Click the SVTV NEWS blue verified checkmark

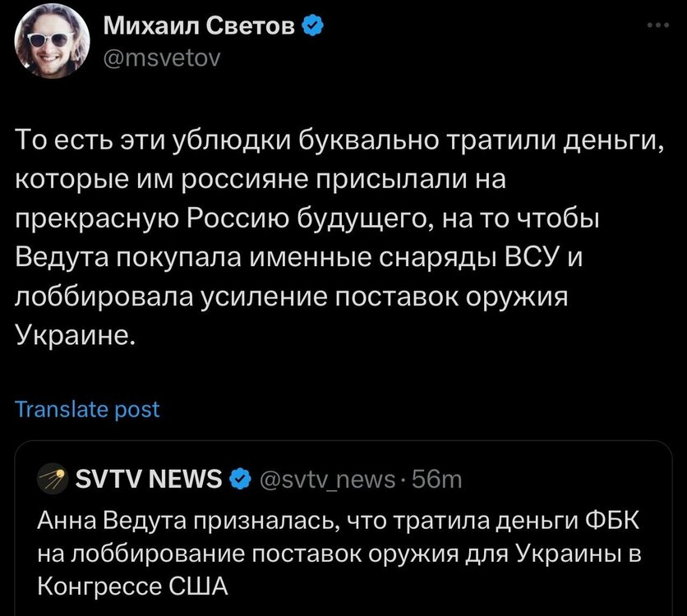[238, 478]
